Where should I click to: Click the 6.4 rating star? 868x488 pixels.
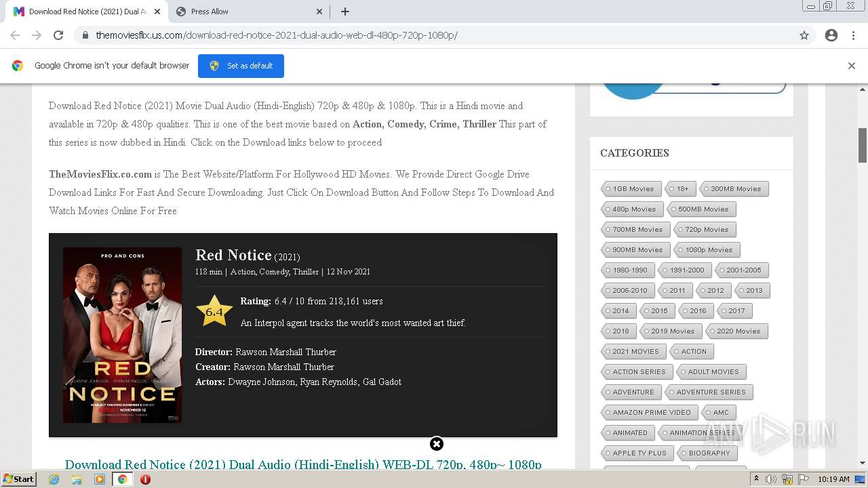(214, 311)
